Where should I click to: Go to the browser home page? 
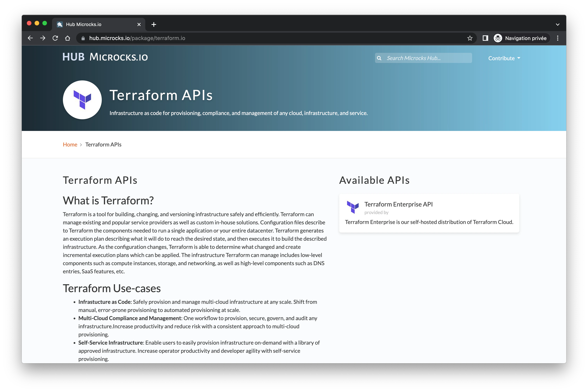(67, 38)
